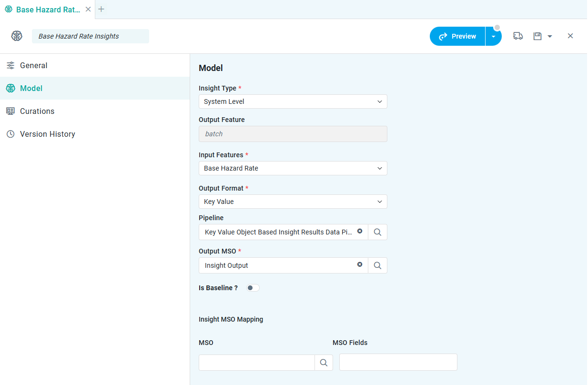Focus the MSO Fields input box

point(398,362)
